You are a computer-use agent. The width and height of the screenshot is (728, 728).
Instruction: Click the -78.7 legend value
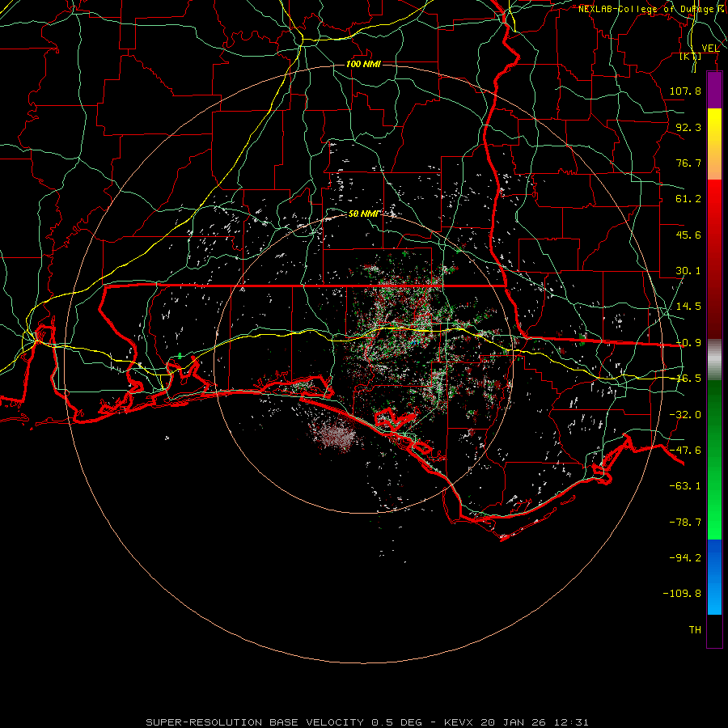685,523
